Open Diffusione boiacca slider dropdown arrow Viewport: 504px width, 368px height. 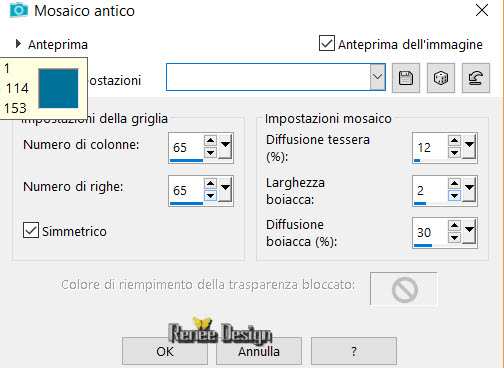tap(470, 231)
